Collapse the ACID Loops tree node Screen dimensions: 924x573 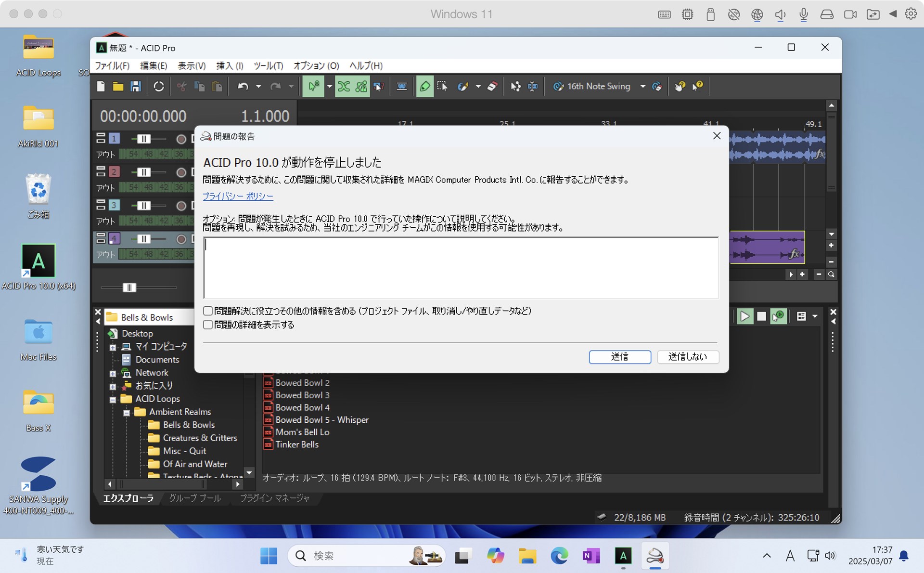[x=113, y=400]
